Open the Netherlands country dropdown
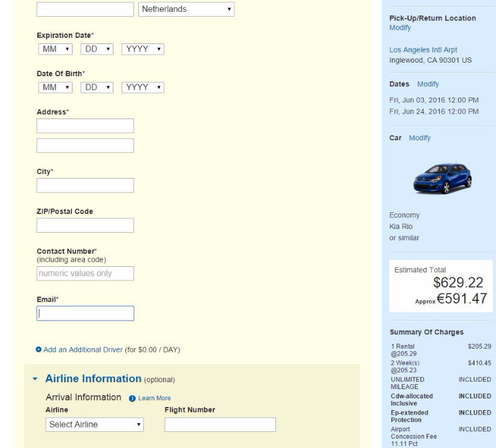 (x=186, y=9)
